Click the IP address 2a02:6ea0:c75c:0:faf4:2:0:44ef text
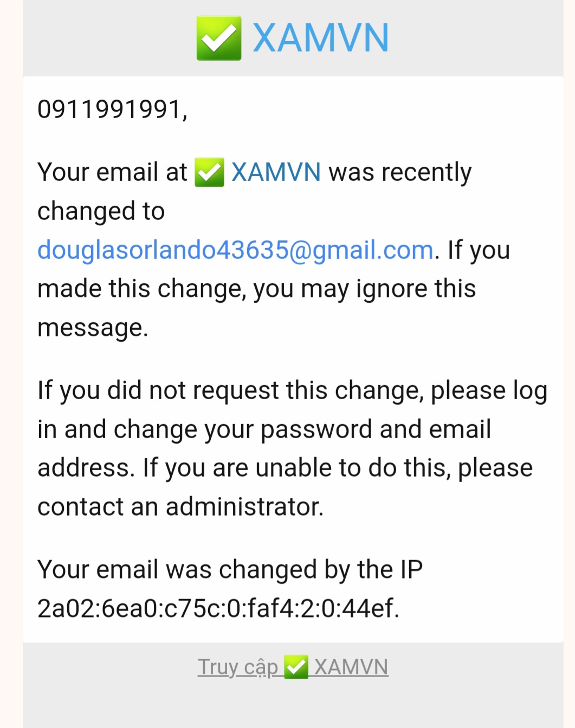 tap(218, 608)
